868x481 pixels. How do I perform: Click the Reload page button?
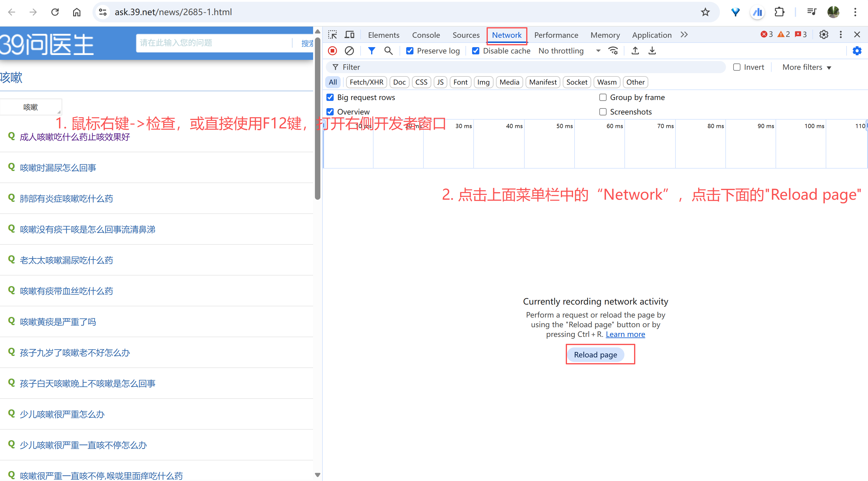(595, 355)
